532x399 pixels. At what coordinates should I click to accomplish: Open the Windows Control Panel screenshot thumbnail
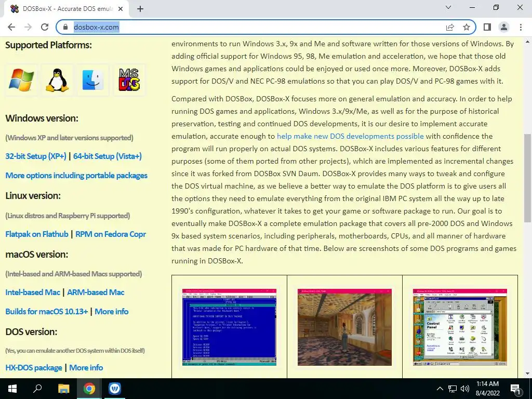pyautogui.click(x=460, y=327)
